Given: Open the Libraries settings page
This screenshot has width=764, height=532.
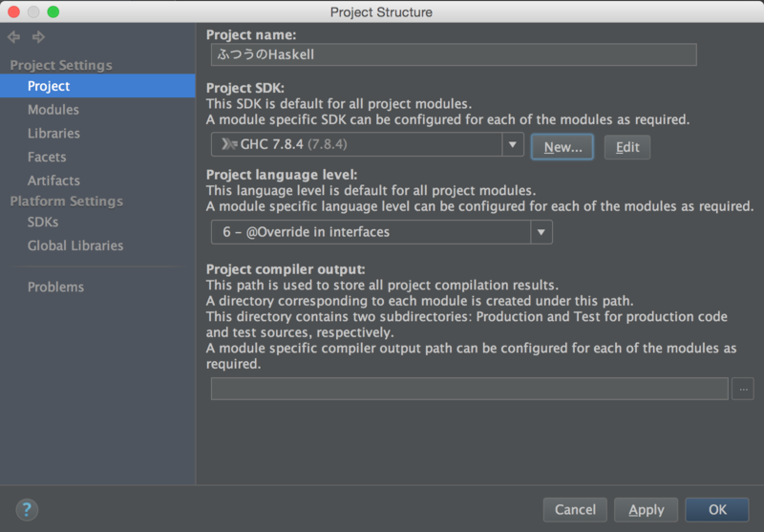Looking at the screenshot, I should tap(53, 133).
